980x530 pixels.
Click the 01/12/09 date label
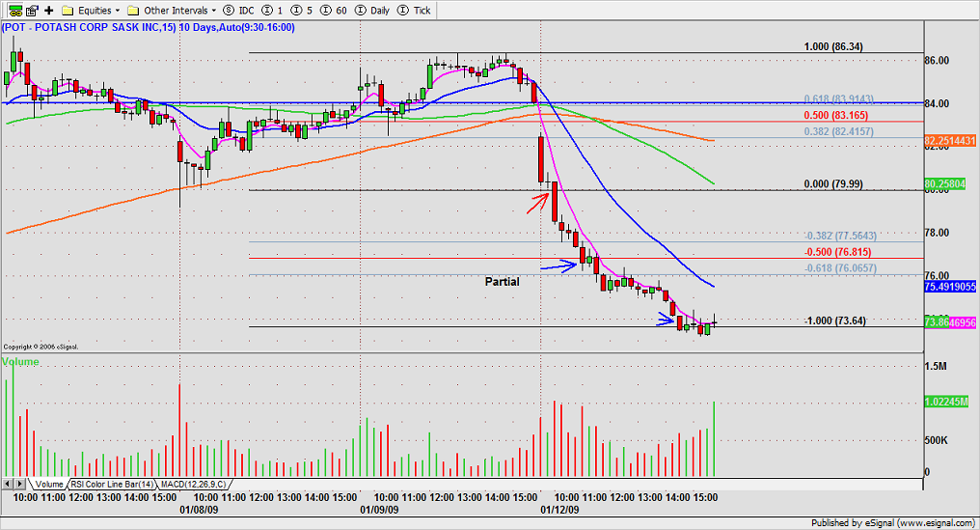point(559,510)
